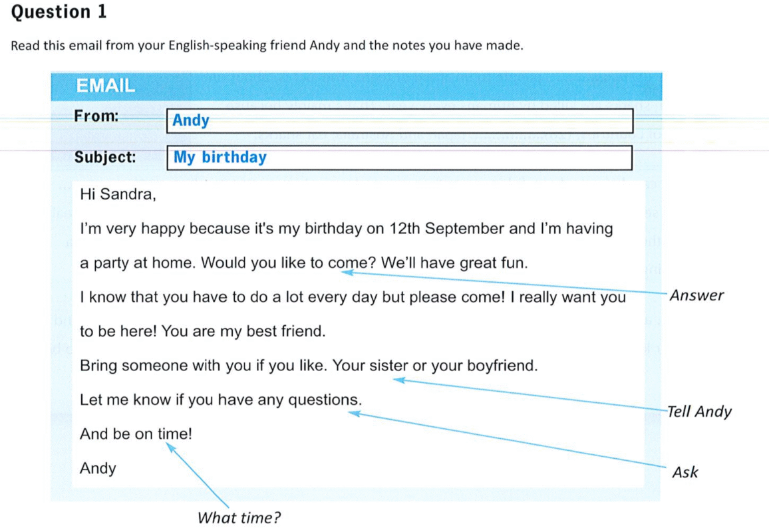Click the sentence "You are my best friend."
Screen dimensions: 769x532
[x=243, y=331]
